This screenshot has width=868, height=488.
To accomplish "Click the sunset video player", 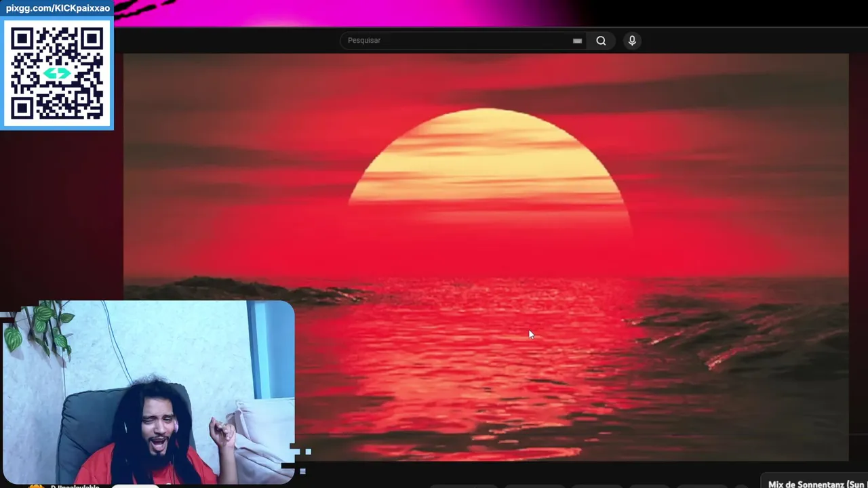I will (x=486, y=257).
